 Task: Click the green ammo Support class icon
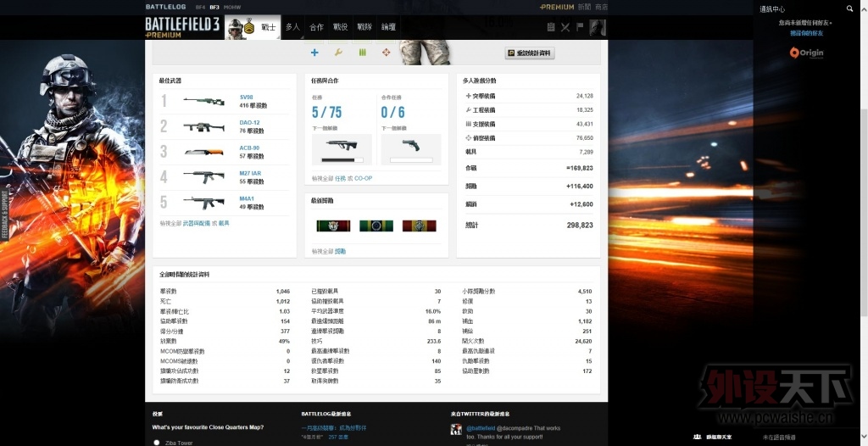click(363, 53)
